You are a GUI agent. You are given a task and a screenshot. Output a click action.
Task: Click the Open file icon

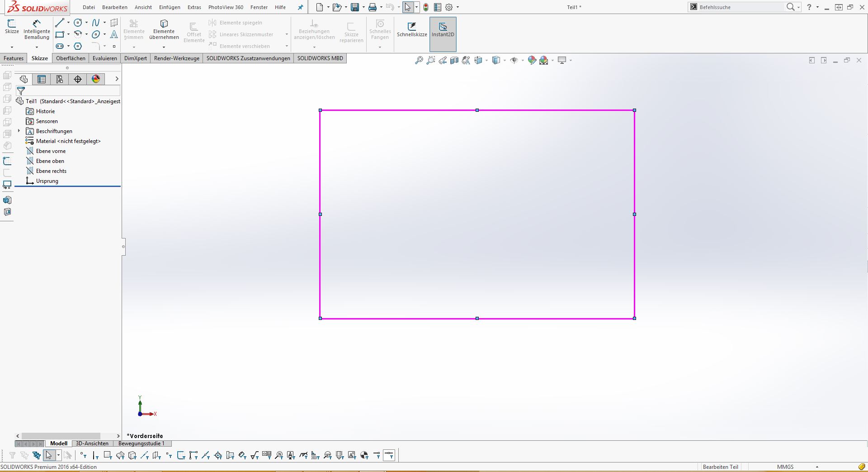click(x=336, y=7)
